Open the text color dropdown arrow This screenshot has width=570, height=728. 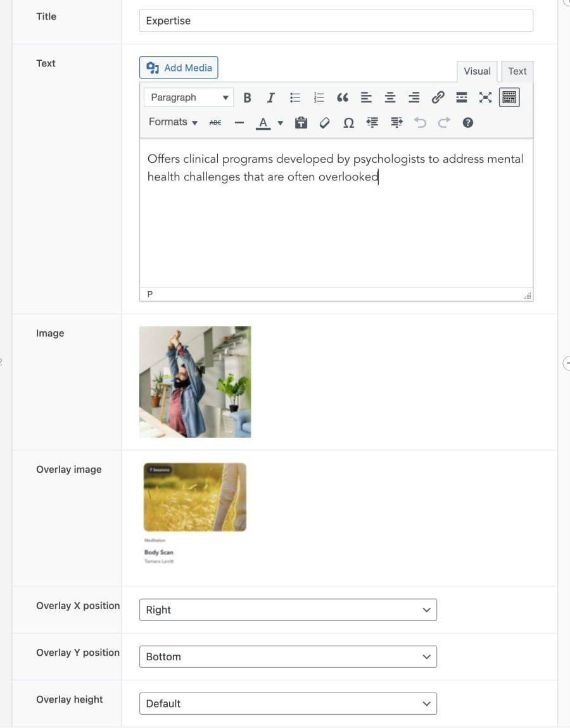click(x=280, y=123)
